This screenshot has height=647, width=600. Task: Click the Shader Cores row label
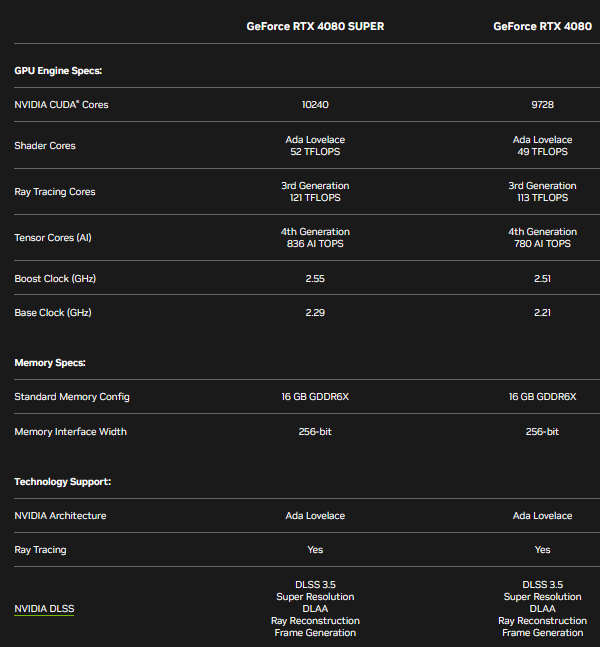point(45,146)
